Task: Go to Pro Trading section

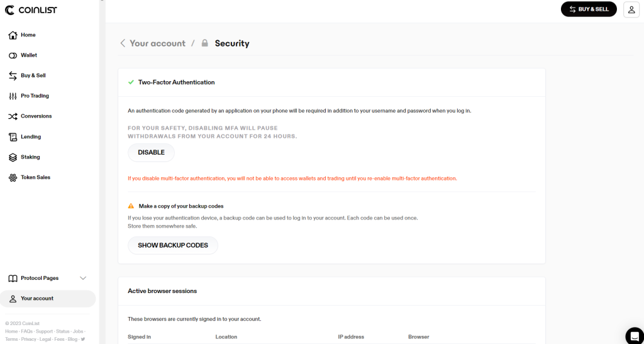Action: (x=35, y=96)
